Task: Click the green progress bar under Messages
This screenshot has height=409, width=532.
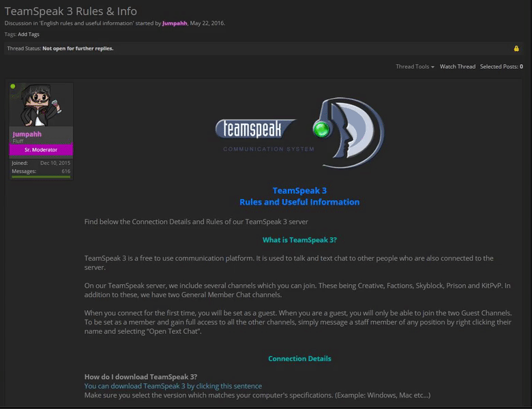Action: 41,177
